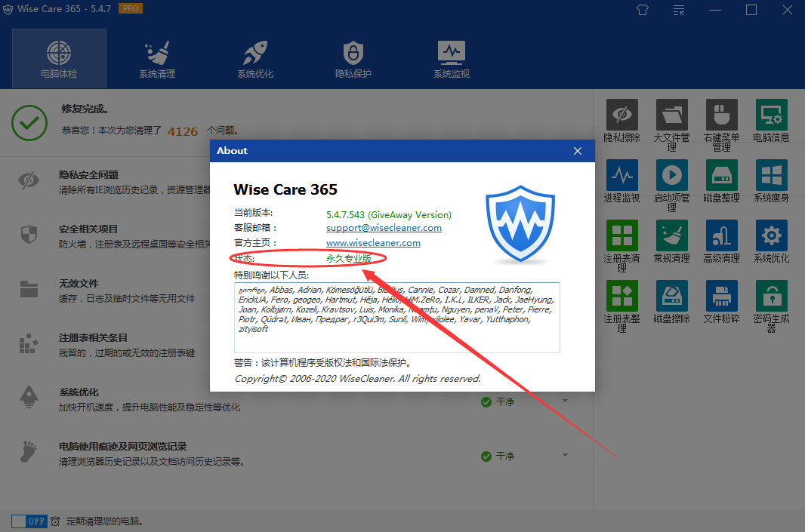Open the 磁盘擦除 tool
Screen dimensions: 805x532
pyautogui.click(x=671, y=302)
